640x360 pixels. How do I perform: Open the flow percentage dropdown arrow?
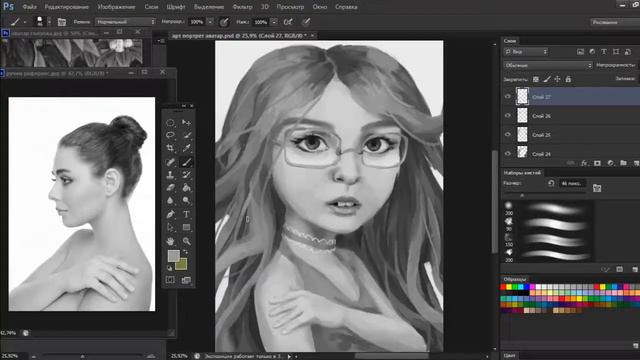pyautogui.click(x=274, y=22)
